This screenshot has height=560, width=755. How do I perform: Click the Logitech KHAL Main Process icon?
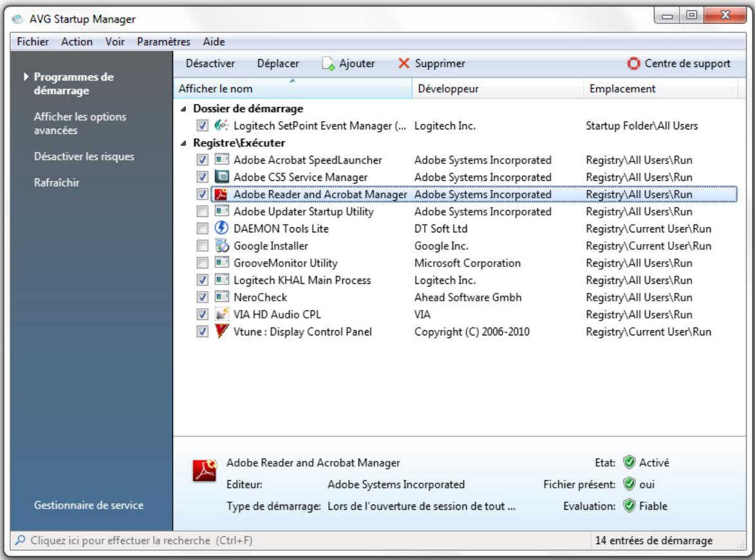point(221,280)
